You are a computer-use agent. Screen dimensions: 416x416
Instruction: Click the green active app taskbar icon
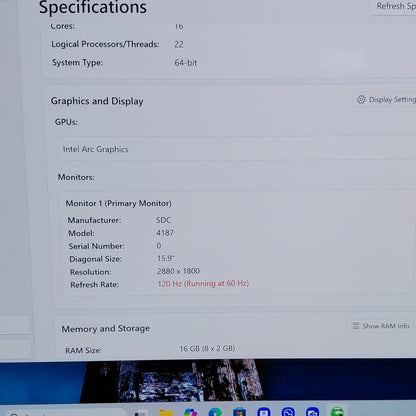click(337, 411)
